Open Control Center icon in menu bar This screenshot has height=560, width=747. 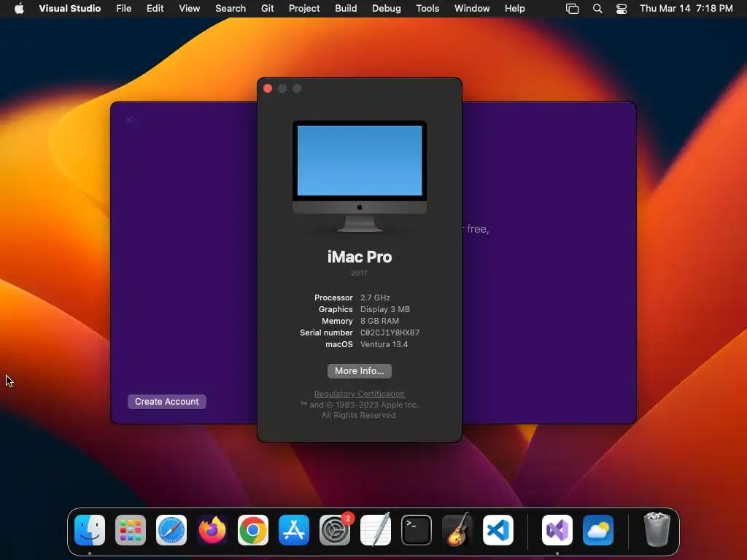click(x=622, y=9)
